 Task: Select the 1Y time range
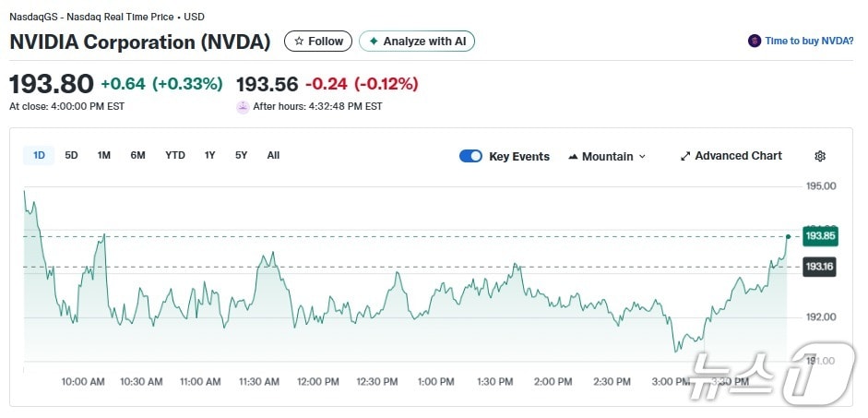210,155
